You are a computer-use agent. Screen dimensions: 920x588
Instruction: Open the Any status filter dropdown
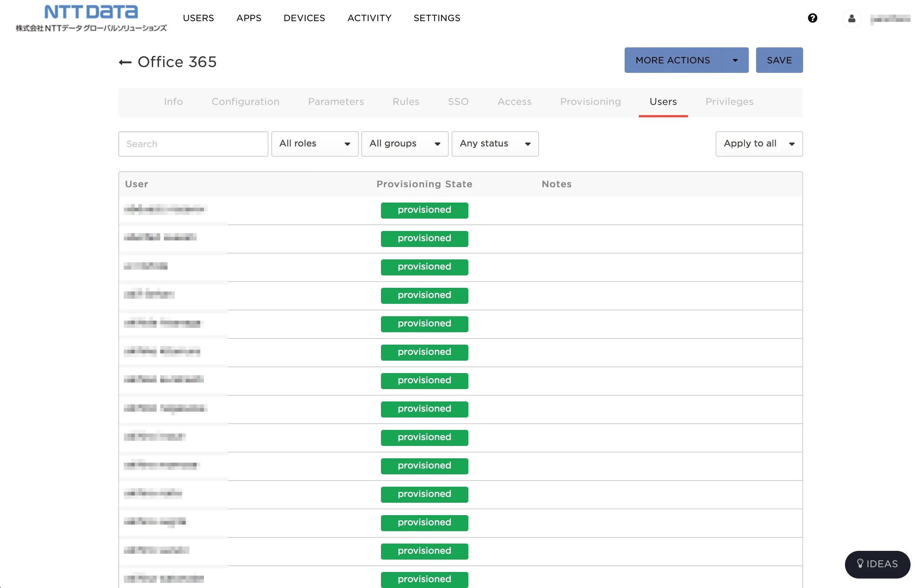[495, 144]
